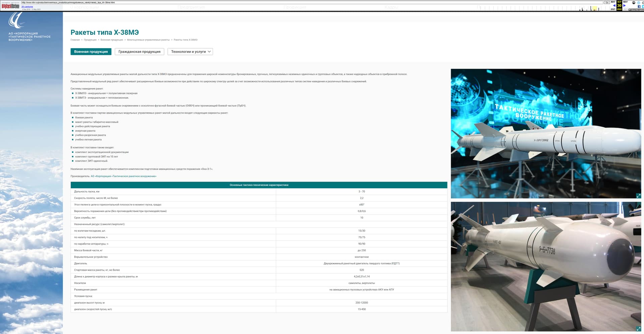Open the Военная продукция tab
The image size is (644, 334).
point(91,52)
